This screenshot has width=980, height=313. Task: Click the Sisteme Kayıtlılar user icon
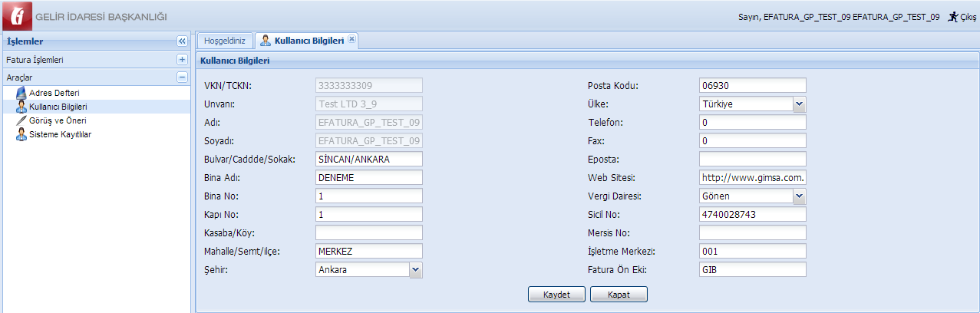pyautogui.click(x=21, y=134)
